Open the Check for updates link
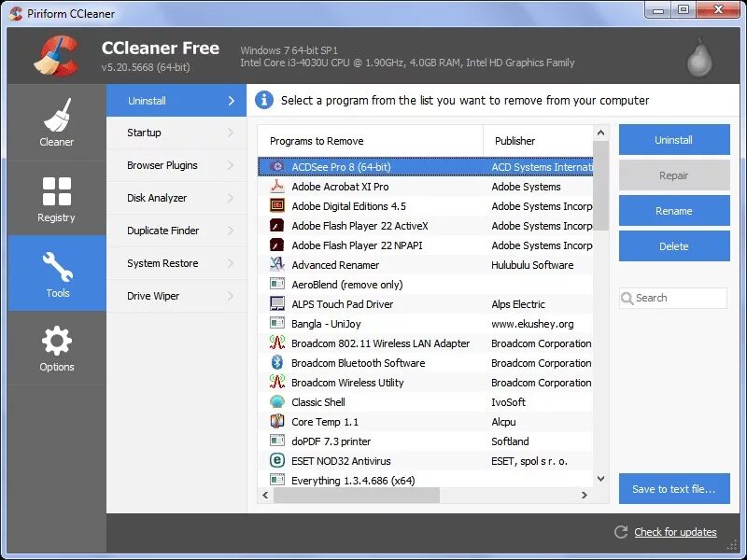The height and width of the screenshot is (560, 747). click(675, 532)
